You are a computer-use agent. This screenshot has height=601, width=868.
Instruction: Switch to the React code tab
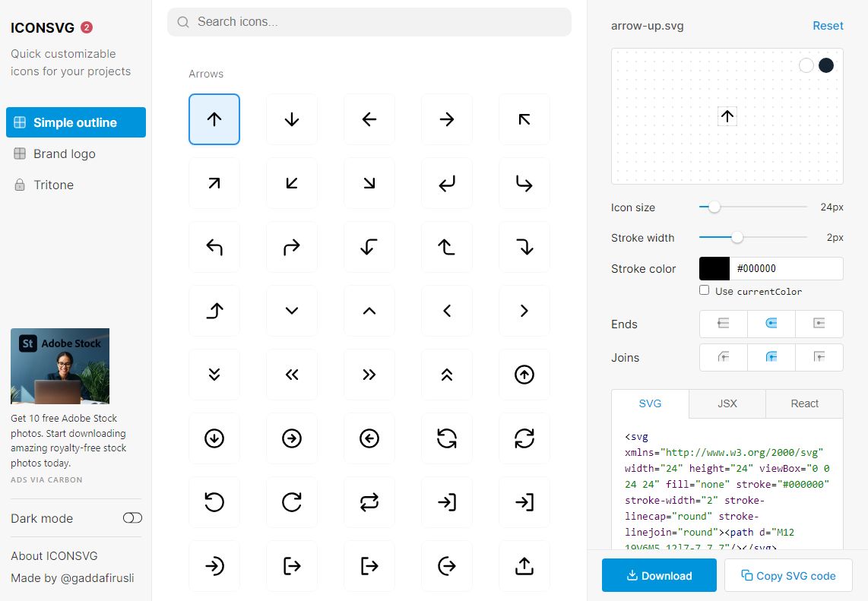804,403
